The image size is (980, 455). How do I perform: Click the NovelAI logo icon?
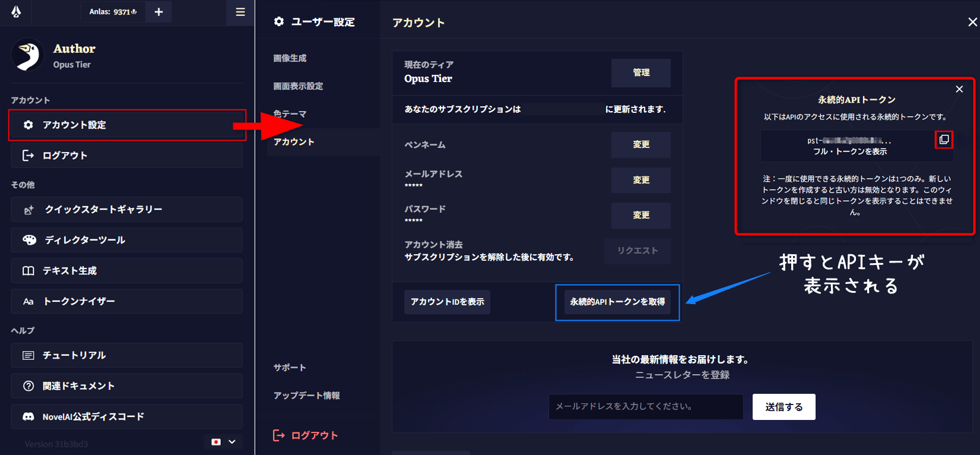(x=16, y=11)
